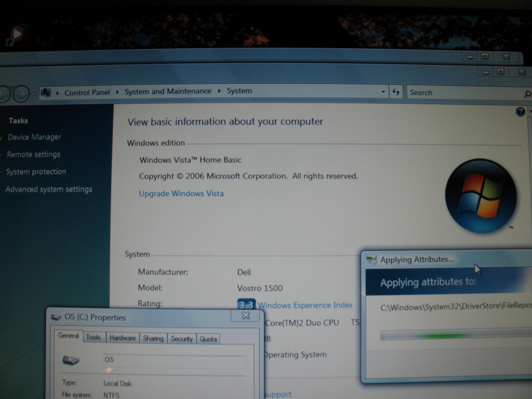Open Device Manager from Tasks
The width and height of the screenshot is (532, 399).
tap(34, 137)
